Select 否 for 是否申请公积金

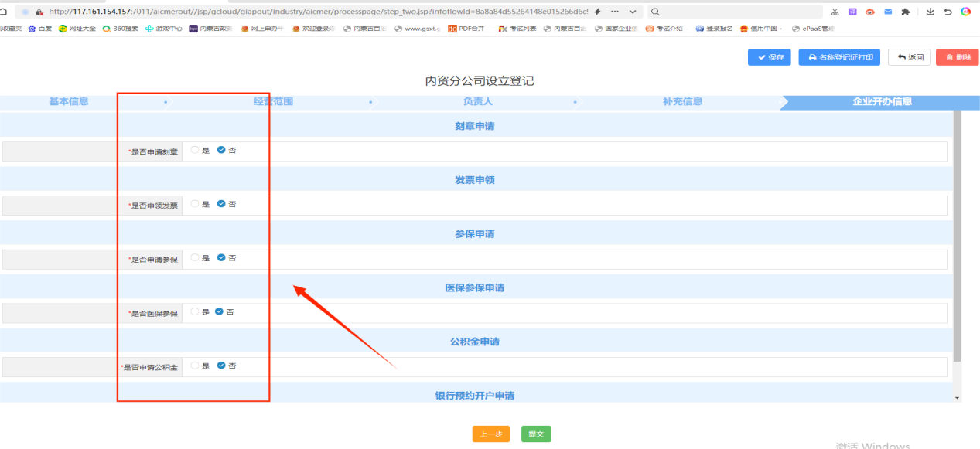[x=221, y=366]
